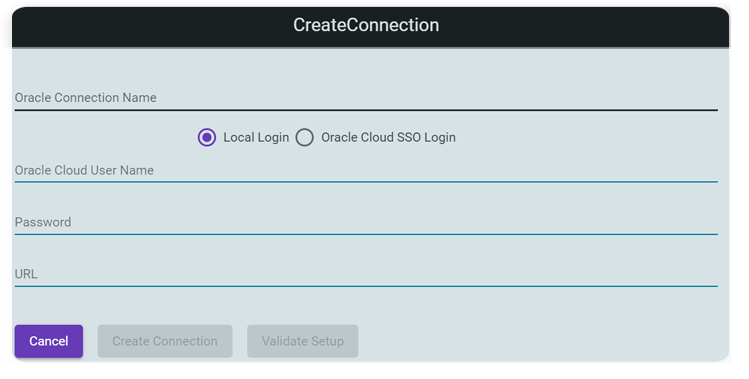
Task: Select the Local Login radio button
Action: tap(207, 138)
